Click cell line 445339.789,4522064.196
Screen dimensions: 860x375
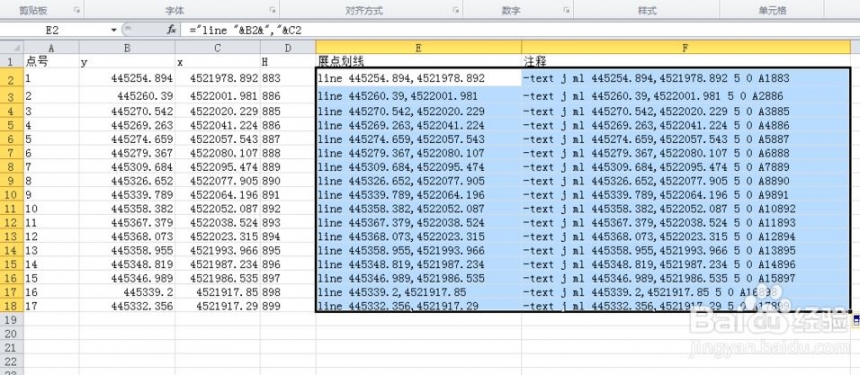(x=418, y=195)
